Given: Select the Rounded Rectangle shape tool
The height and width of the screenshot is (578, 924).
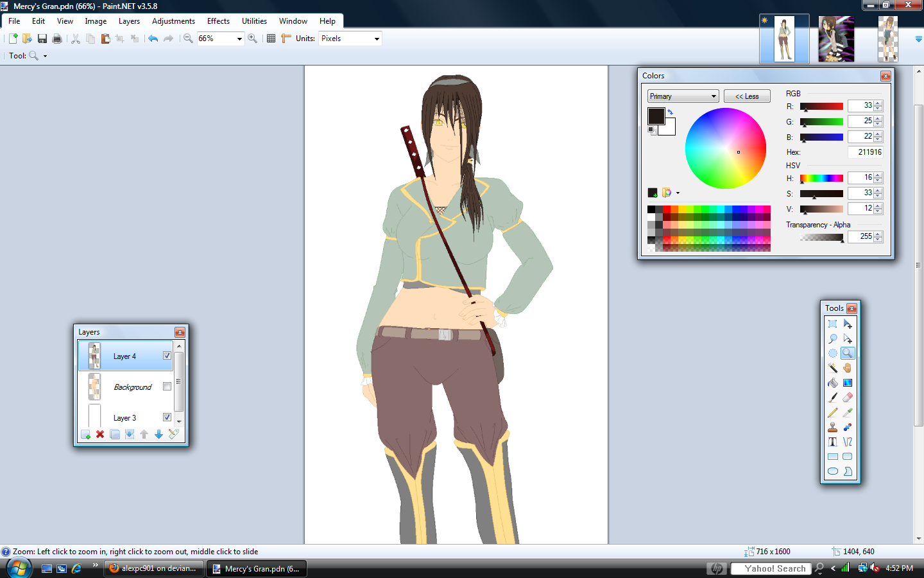Looking at the screenshot, I should coord(848,457).
